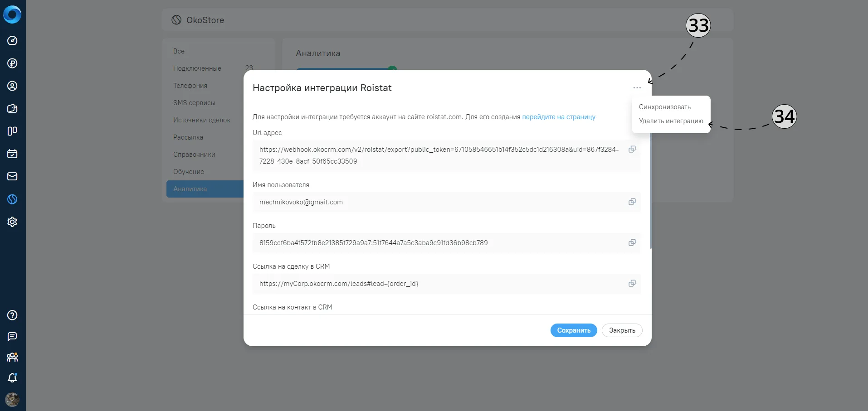Screen dimensions: 868x411
Task: Select the Телефония category
Action: (190, 86)
